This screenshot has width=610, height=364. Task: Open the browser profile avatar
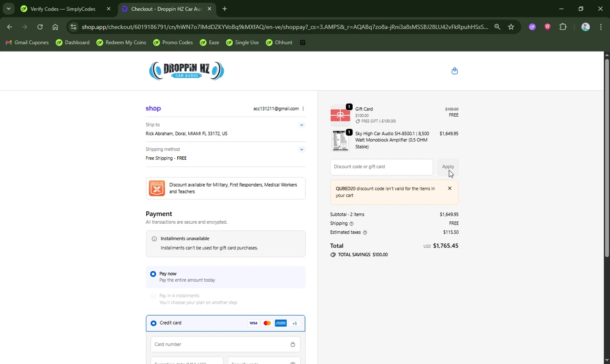coord(586,27)
